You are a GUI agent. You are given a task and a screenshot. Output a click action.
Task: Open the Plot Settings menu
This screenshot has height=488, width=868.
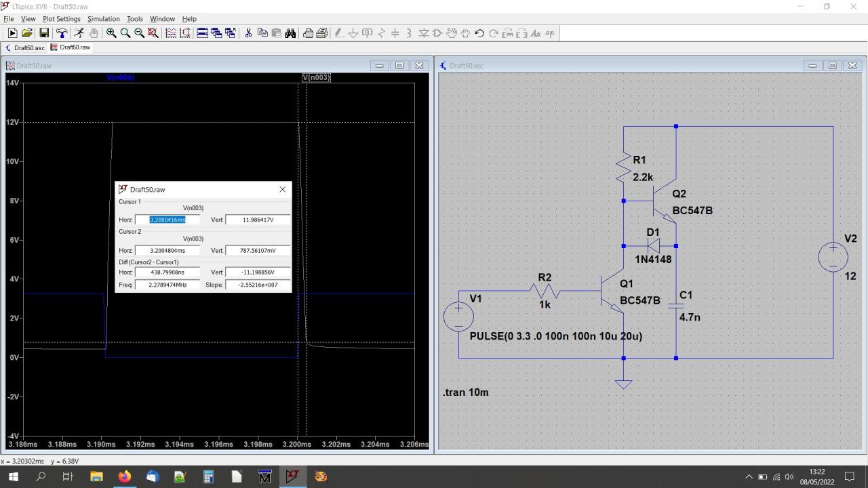click(x=61, y=19)
